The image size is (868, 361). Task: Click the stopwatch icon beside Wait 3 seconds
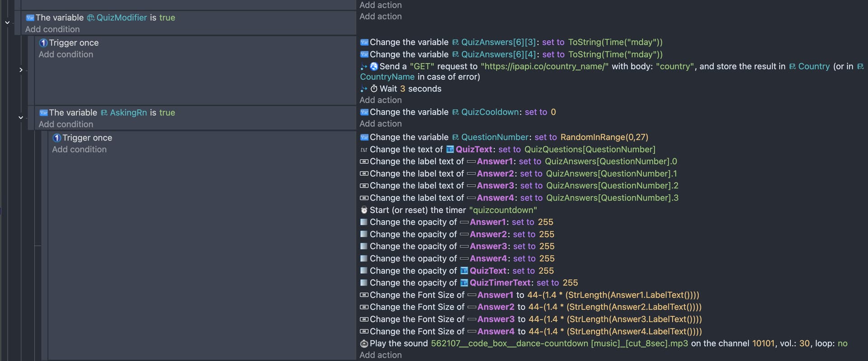374,89
